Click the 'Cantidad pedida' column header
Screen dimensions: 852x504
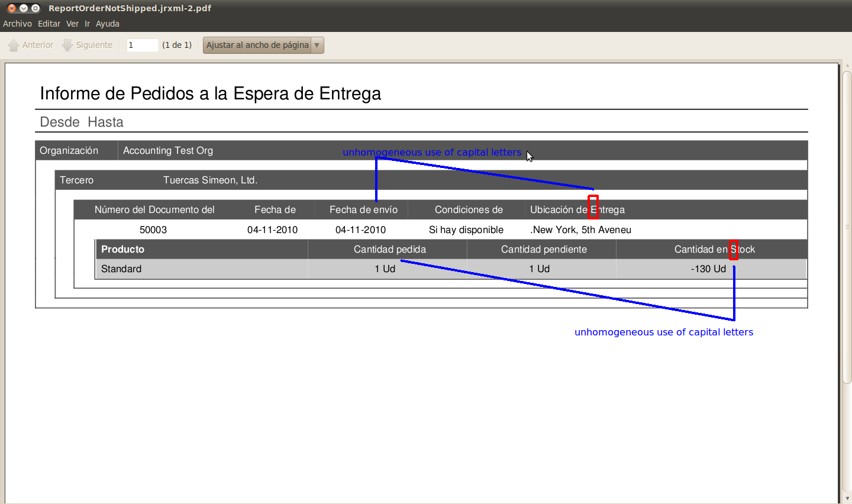point(390,249)
